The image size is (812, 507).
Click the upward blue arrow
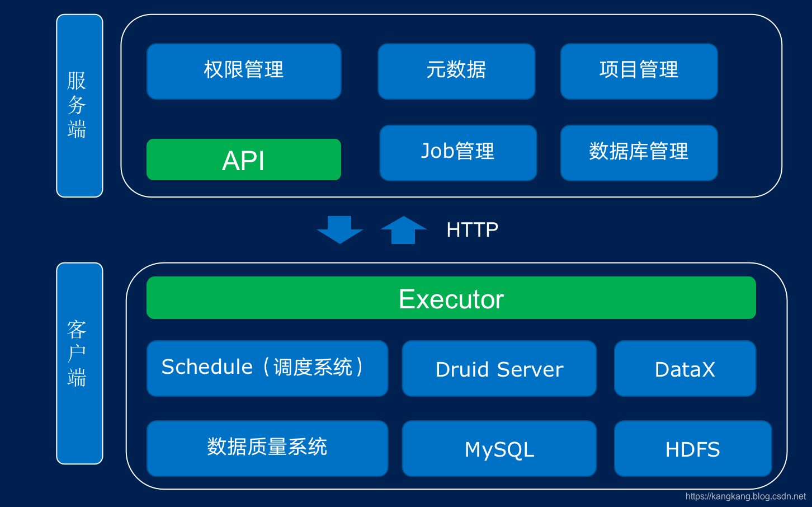[403, 230]
